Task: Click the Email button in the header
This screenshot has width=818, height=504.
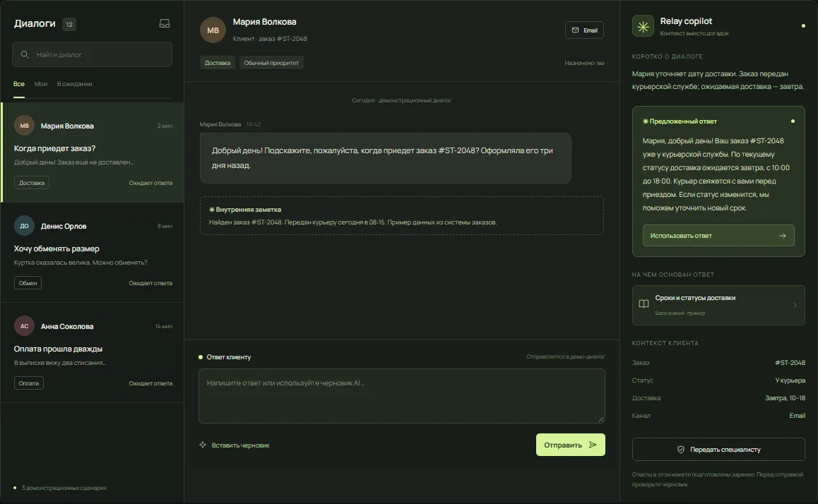Action: point(584,30)
